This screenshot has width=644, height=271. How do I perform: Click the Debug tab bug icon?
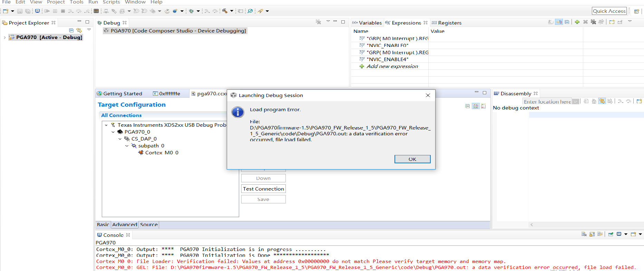(99, 23)
